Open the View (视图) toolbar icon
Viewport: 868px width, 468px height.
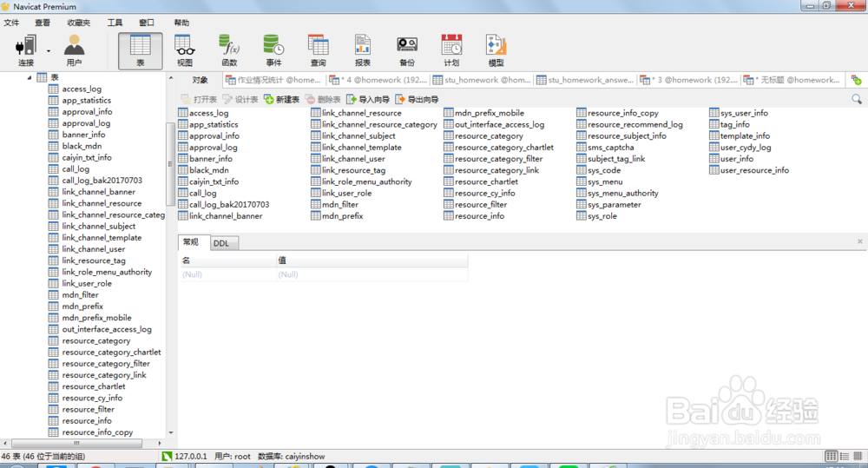pyautogui.click(x=184, y=50)
